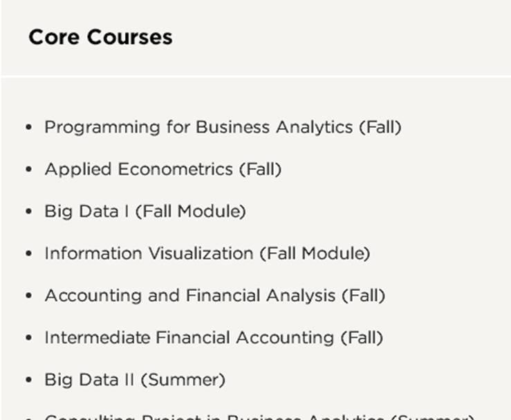The height and width of the screenshot is (420, 511).
Task: Click bullet next to Applied Econometrics
Action: point(28,170)
